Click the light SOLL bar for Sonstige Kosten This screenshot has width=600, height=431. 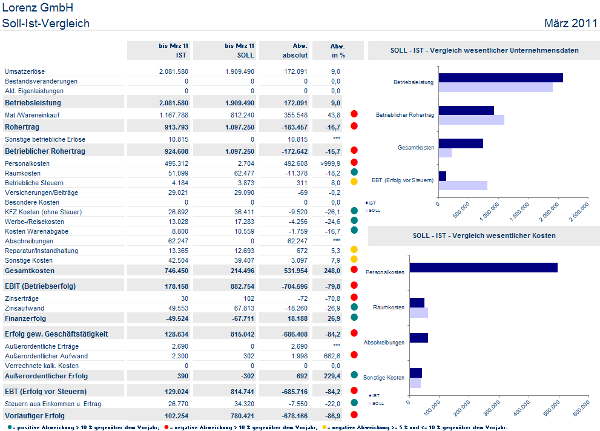coord(415,383)
